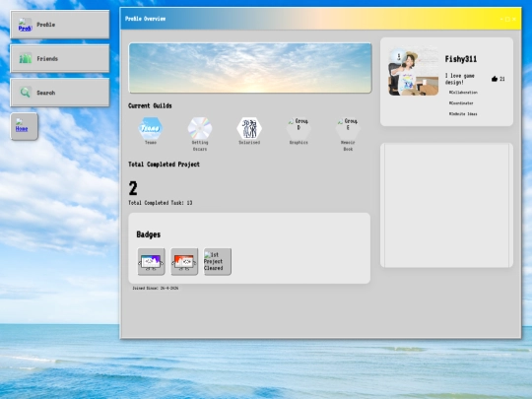The height and width of the screenshot is (399, 532).
Task: Click the Teamo guild label
Action: tap(151, 143)
